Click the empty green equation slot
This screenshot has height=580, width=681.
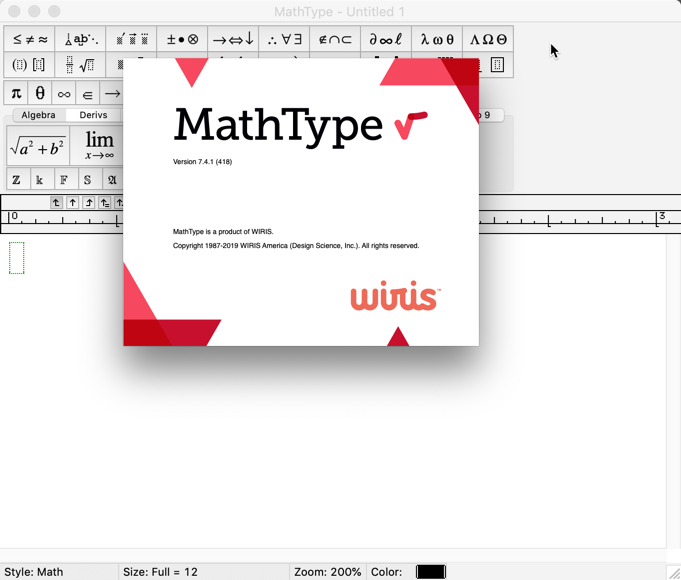17,258
